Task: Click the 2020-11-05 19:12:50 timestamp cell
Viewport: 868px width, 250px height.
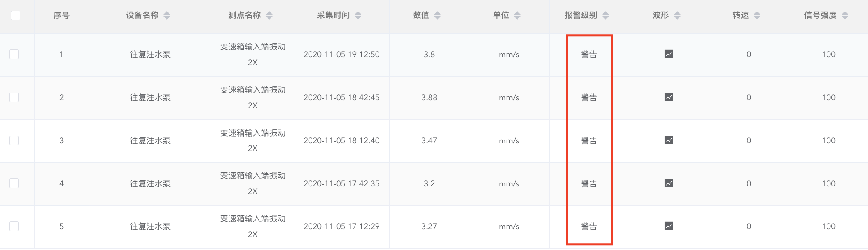Action: click(341, 54)
